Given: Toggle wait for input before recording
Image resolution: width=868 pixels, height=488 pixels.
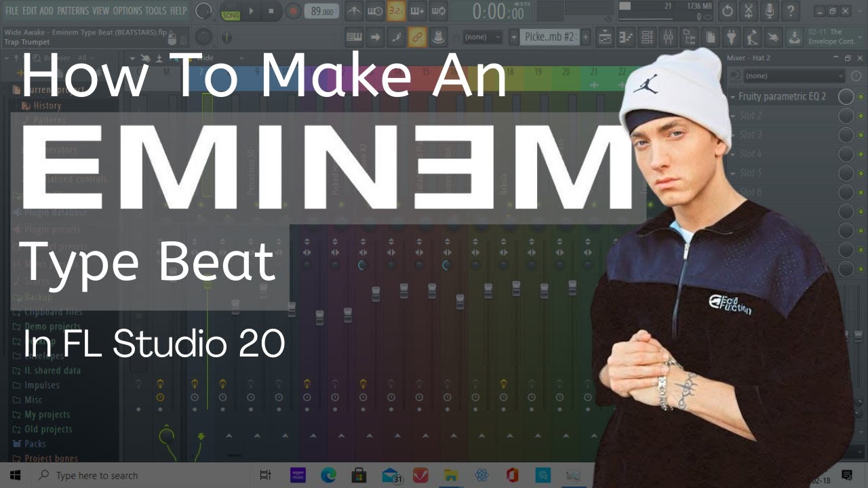Looking at the screenshot, I should (x=375, y=11).
